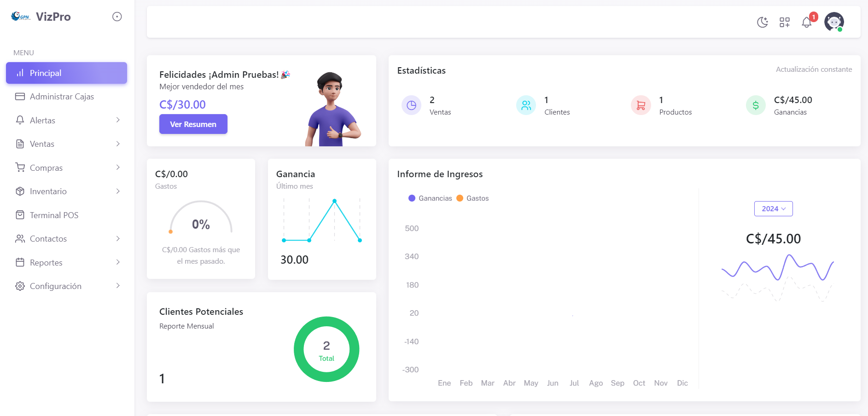Click the Clientes users statistics icon
868x416 pixels.
pyautogui.click(x=526, y=105)
